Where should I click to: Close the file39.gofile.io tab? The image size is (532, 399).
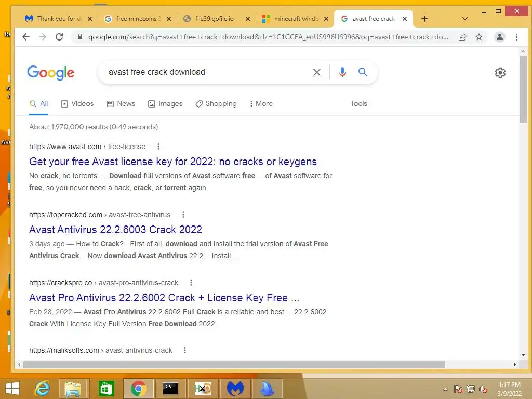tap(248, 19)
